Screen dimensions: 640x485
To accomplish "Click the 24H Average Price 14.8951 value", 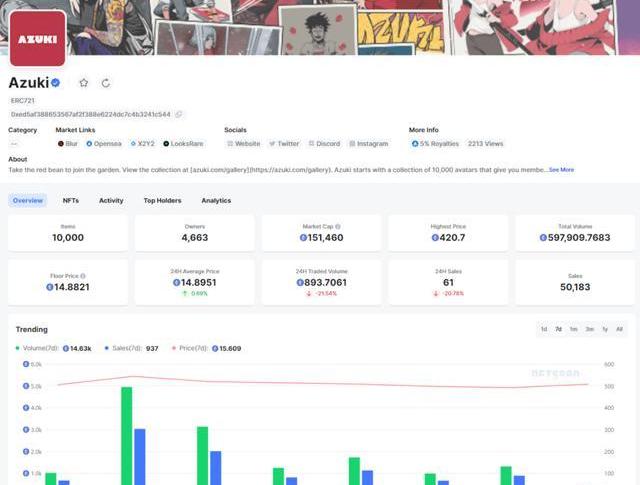I will 195,283.
